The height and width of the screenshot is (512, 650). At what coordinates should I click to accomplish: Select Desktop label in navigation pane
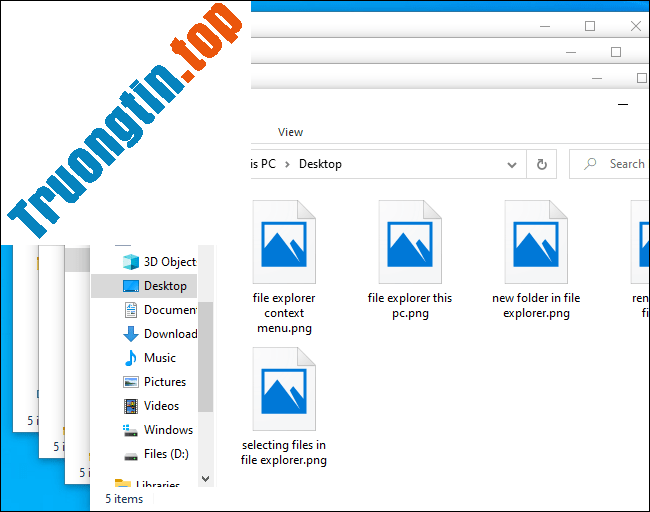(x=165, y=286)
